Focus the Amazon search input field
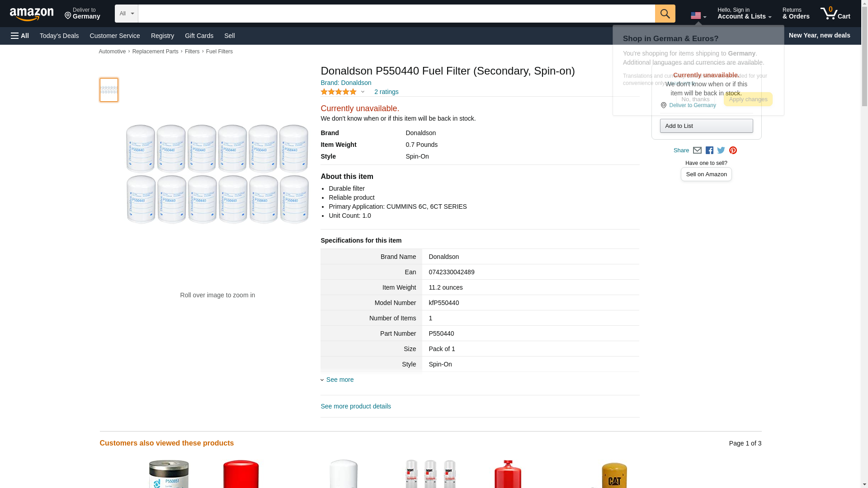Screen dimensions: 868x488 [396, 14]
